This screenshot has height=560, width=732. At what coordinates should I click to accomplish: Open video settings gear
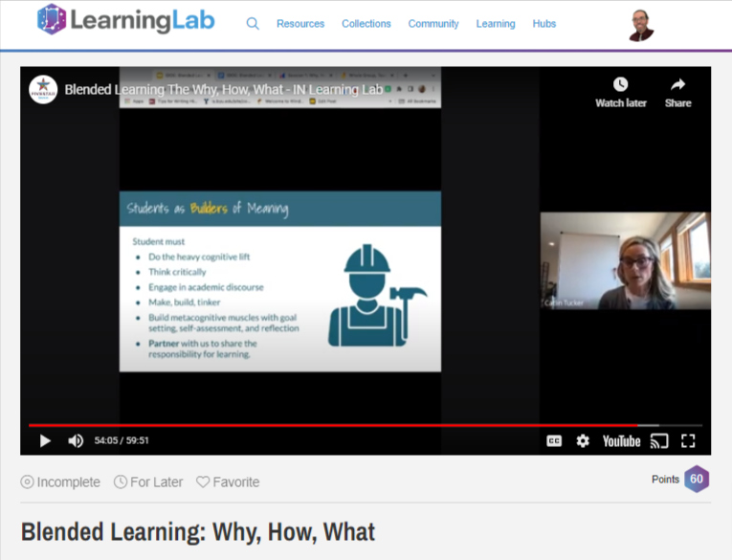(583, 440)
